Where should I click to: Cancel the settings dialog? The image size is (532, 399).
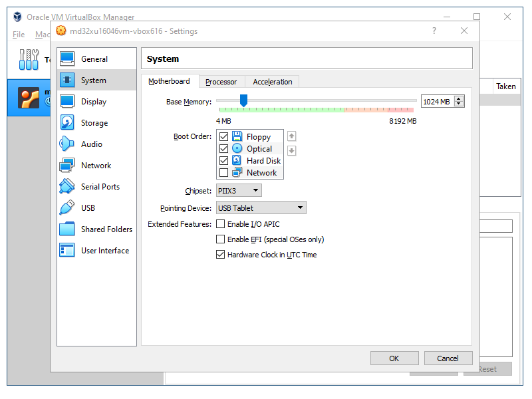(448, 358)
